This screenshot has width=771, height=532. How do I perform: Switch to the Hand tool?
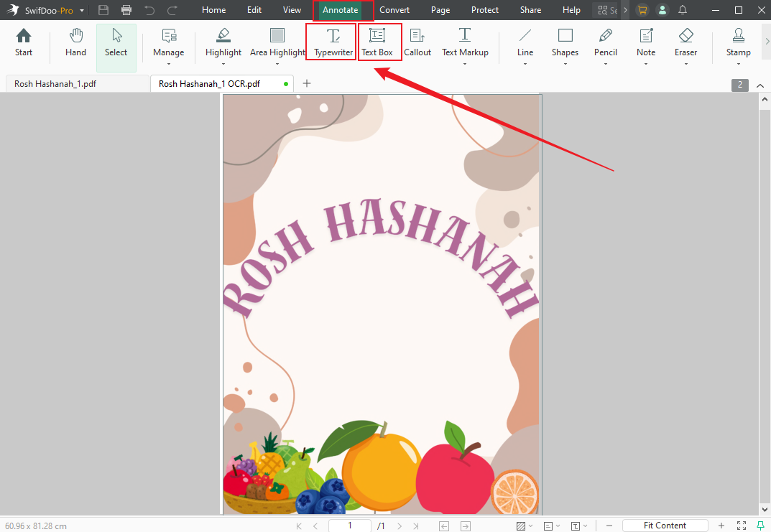(x=75, y=43)
